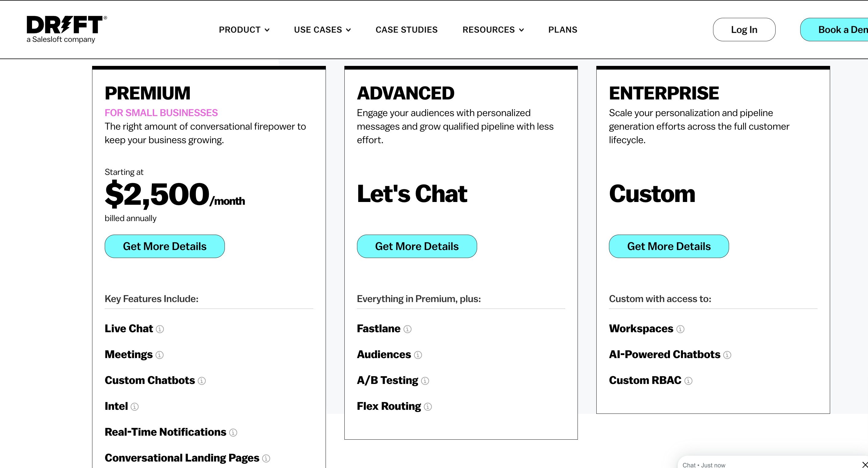Expand the Product navigation dropdown
Screen dimensions: 868x468
pyautogui.click(x=244, y=30)
